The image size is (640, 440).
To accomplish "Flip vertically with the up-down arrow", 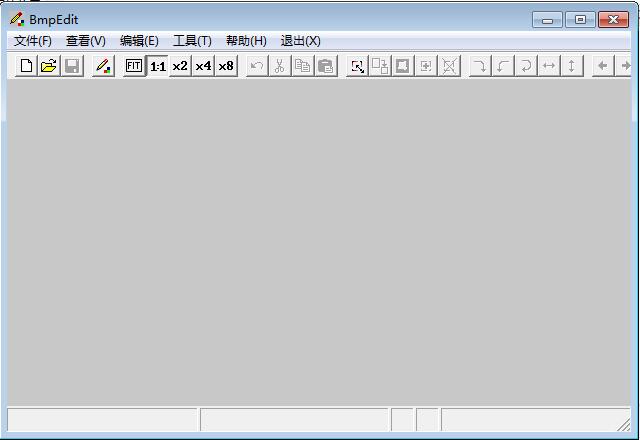I will coord(572,66).
